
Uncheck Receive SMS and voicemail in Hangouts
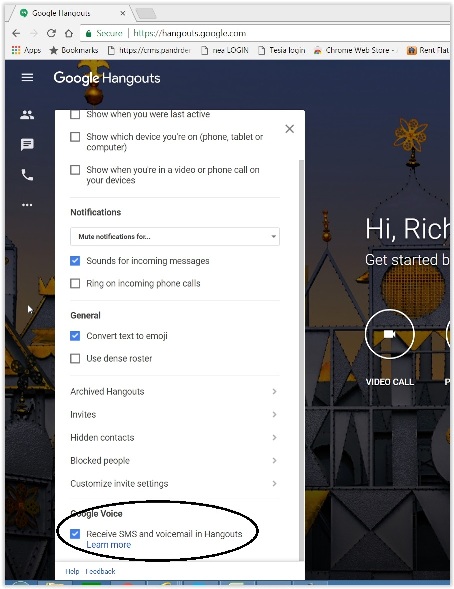pos(75,533)
